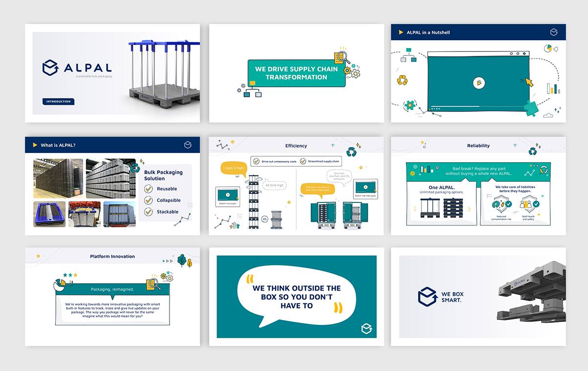Click the gears icon right of the transformation banner
This screenshot has height=371, width=588.
(x=352, y=71)
